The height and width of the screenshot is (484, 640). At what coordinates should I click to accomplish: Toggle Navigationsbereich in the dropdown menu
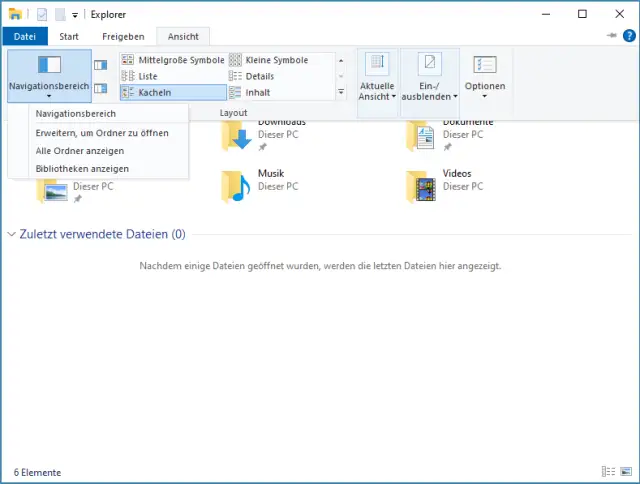76,114
